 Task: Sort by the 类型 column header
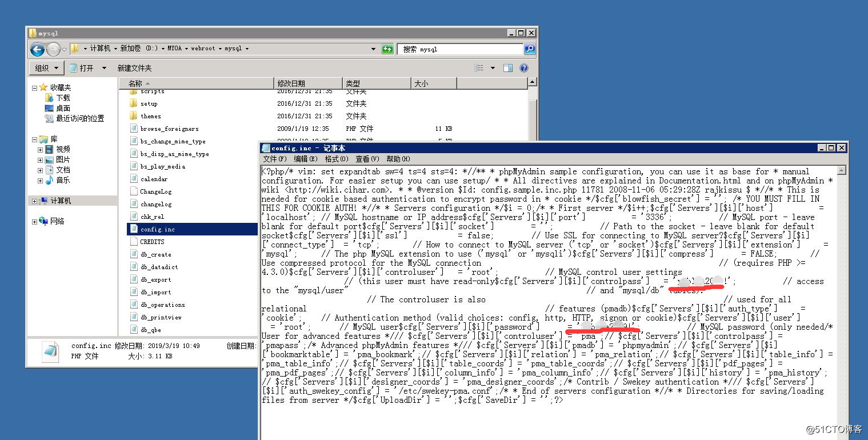pyautogui.click(x=377, y=83)
